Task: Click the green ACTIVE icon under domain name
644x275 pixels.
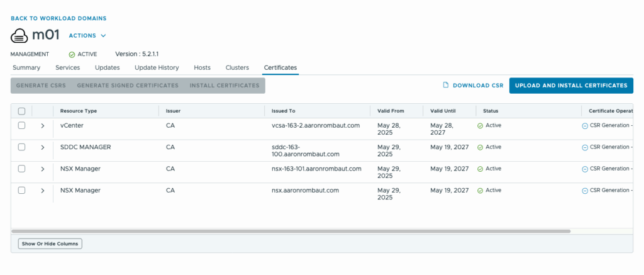Action: tap(72, 55)
